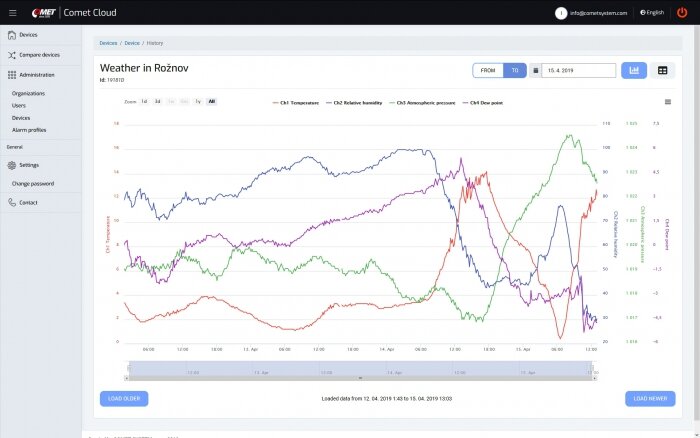The width and height of the screenshot is (700, 438).
Task: Click the LOAD OLDER button
Action: [124, 398]
